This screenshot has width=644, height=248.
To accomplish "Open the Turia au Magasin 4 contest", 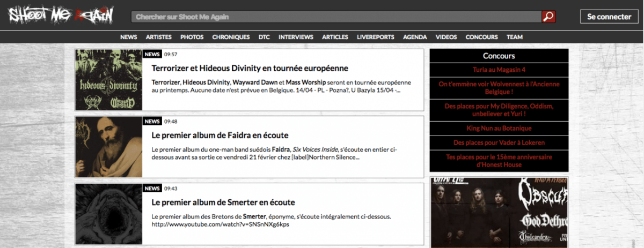I will pos(499,70).
